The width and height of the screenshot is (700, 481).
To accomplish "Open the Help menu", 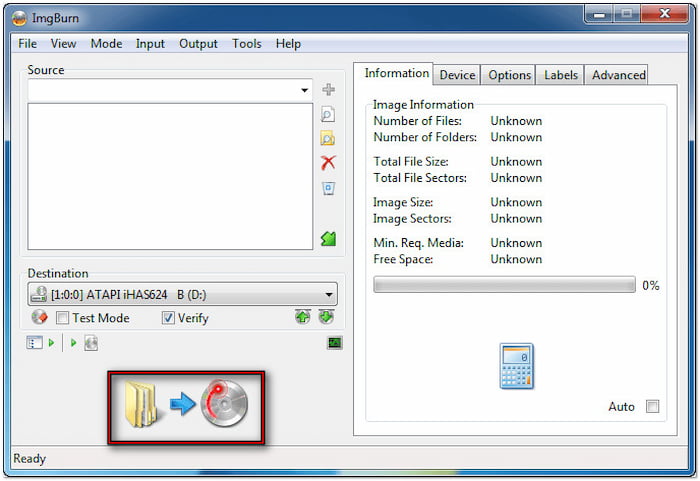I will [x=288, y=44].
